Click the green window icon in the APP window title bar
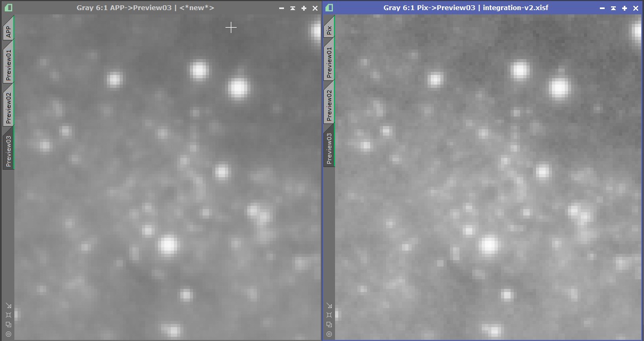This screenshot has width=644, height=341. point(8,8)
